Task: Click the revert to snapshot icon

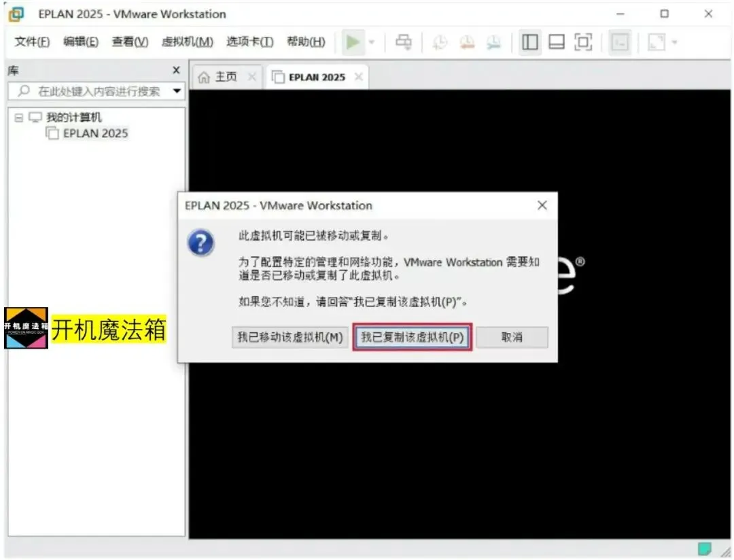Action: 467,43
